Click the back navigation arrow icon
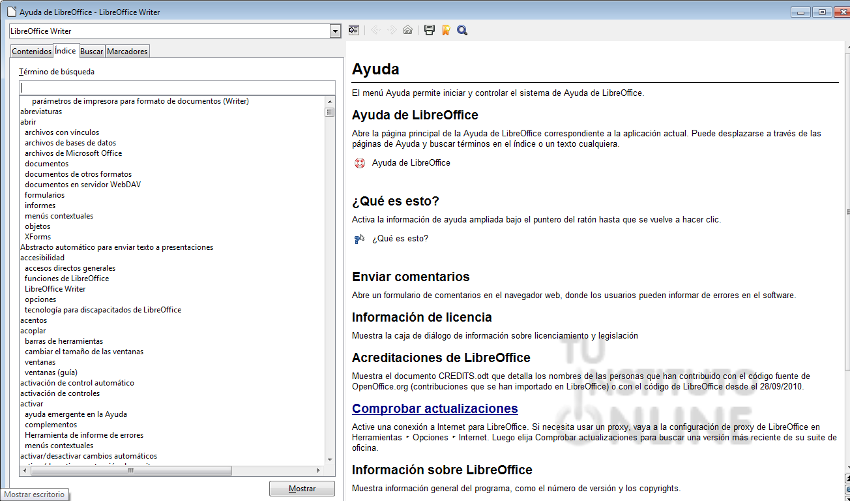The width and height of the screenshot is (850, 501). (375, 30)
